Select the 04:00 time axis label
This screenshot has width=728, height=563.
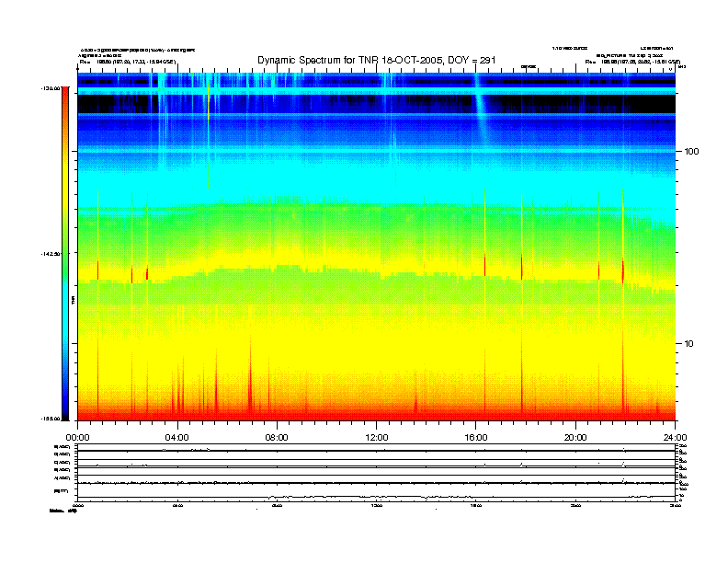point(177,438)
